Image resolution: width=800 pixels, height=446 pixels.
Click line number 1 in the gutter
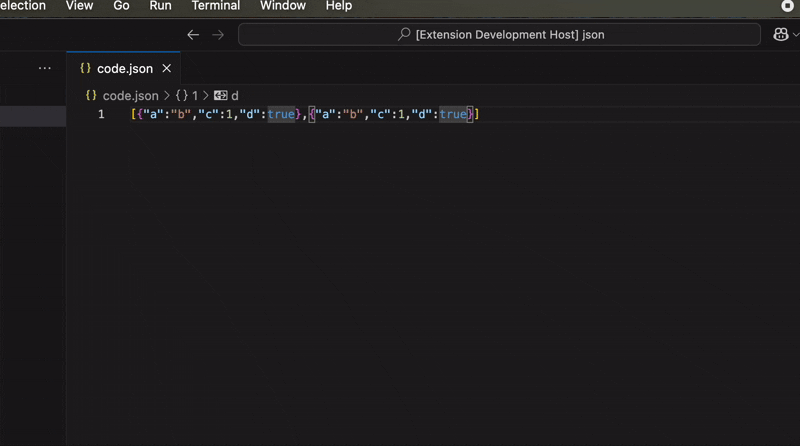pyautogui.click(x=101, y=114)
